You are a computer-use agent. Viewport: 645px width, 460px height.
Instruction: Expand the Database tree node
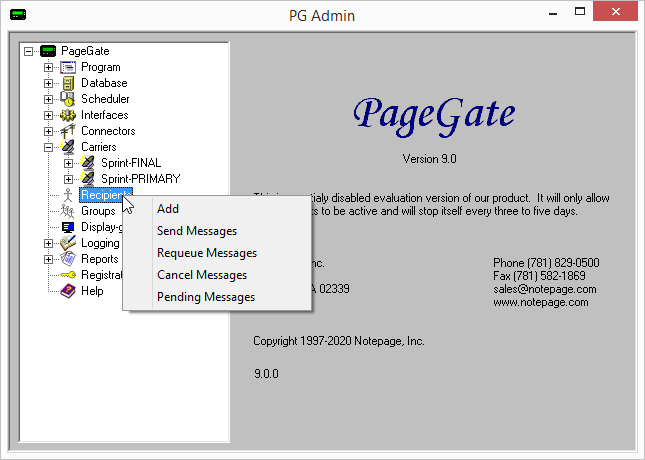[48, 84]
